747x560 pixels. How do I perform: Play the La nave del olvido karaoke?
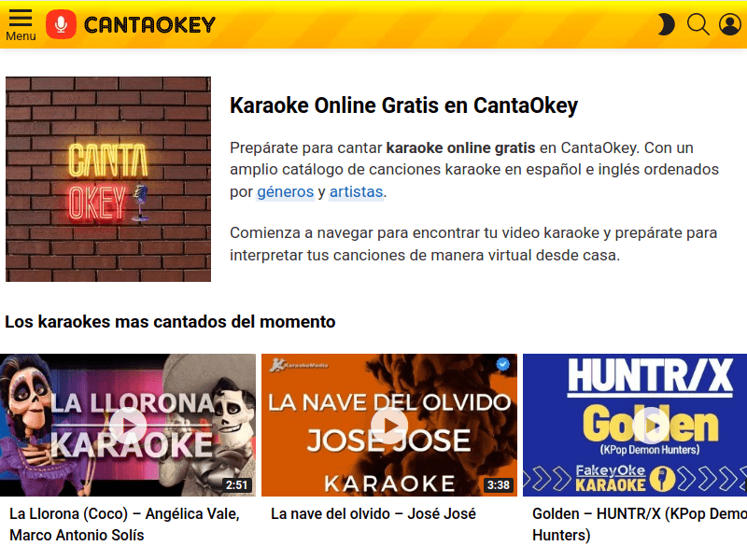click(390, 424)
